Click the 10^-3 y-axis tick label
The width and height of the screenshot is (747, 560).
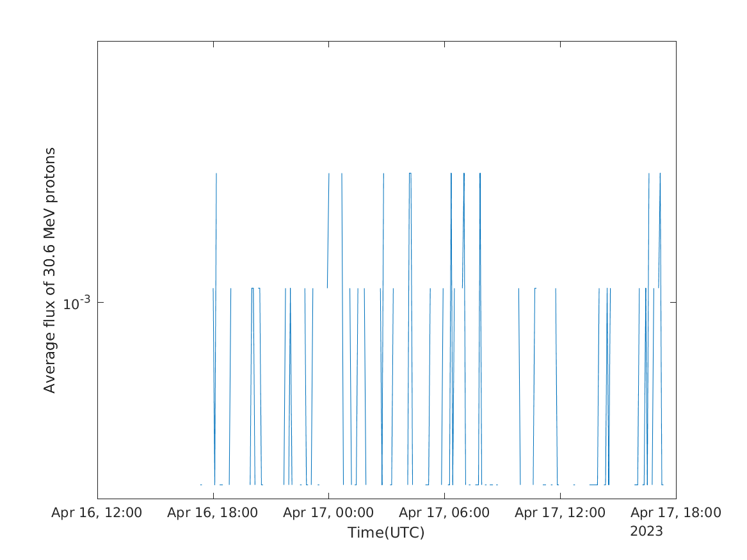(77, 303)
